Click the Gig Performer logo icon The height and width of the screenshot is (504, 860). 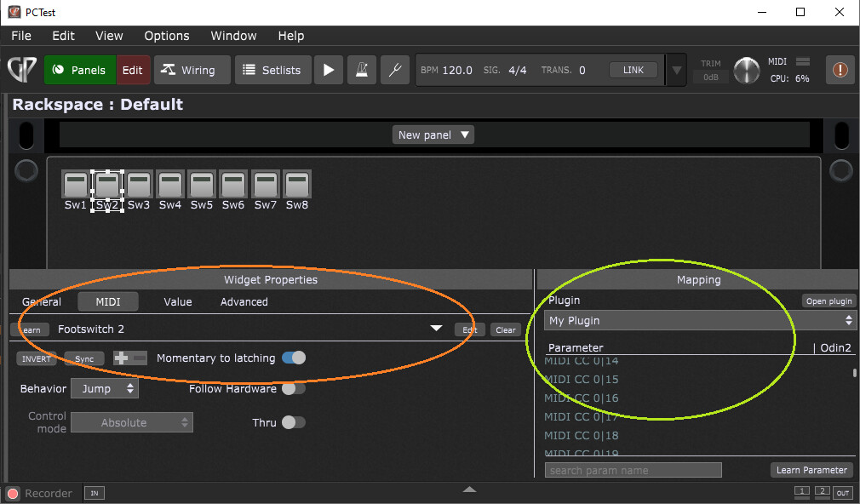pyautogui.click(x=21, y=70)
